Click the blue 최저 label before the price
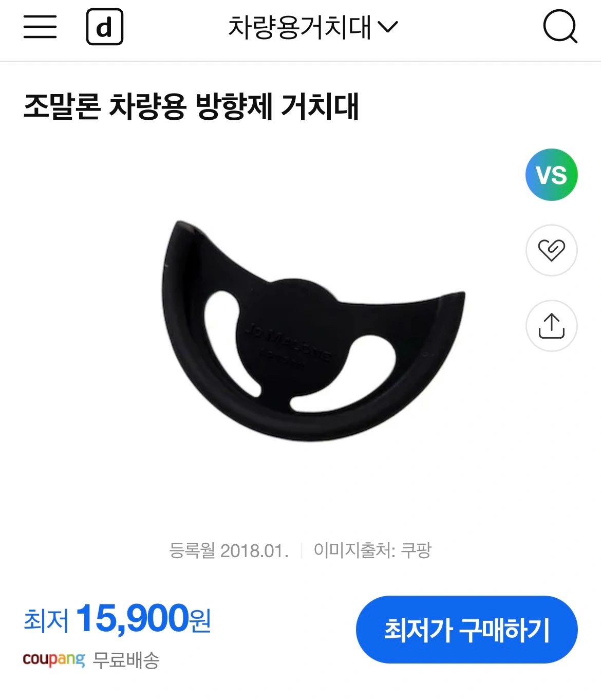 tap(46, 620)
